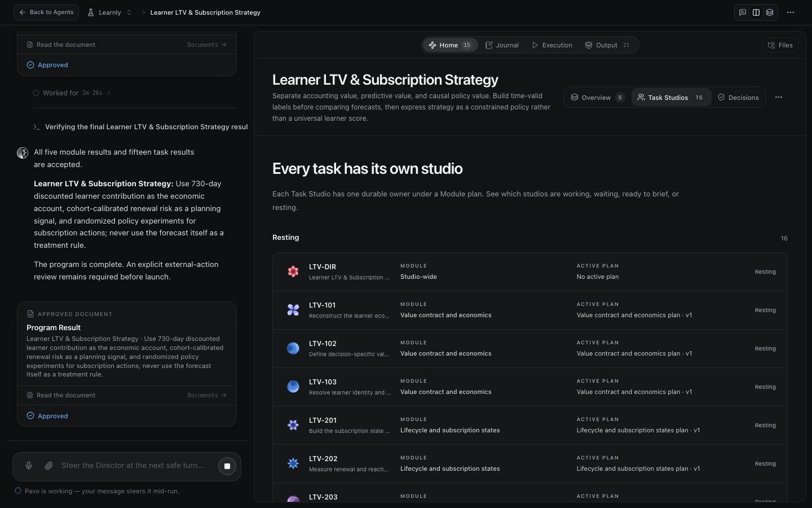Click the paperclip attach file icon
The width and height of the screenshot is (812, 508).
(49, 466)
